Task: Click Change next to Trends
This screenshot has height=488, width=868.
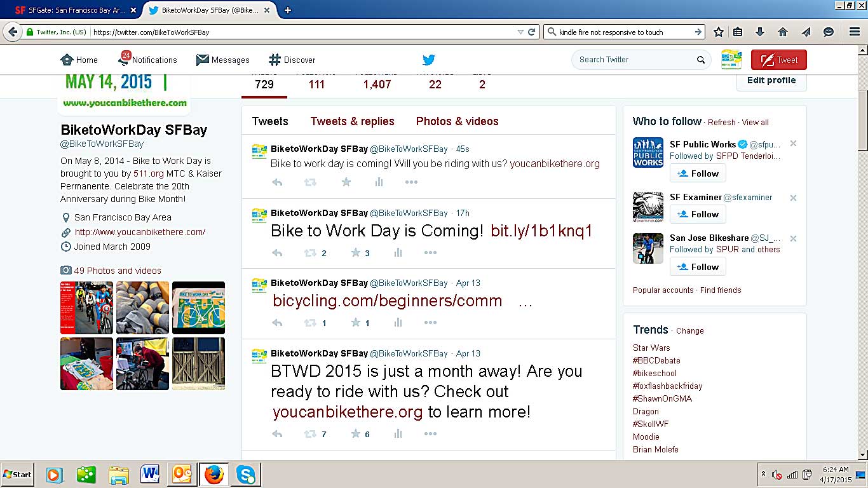Action: click(690, 331)
